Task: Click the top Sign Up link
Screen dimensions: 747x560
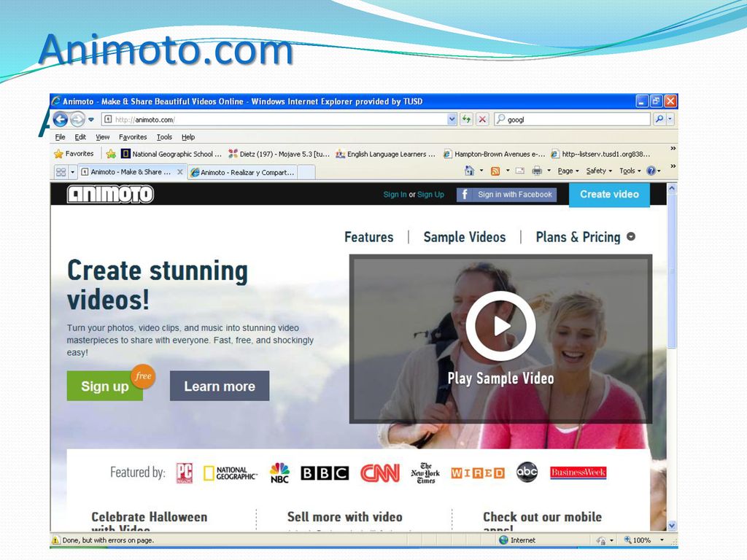Action: [x=430, y=195]
